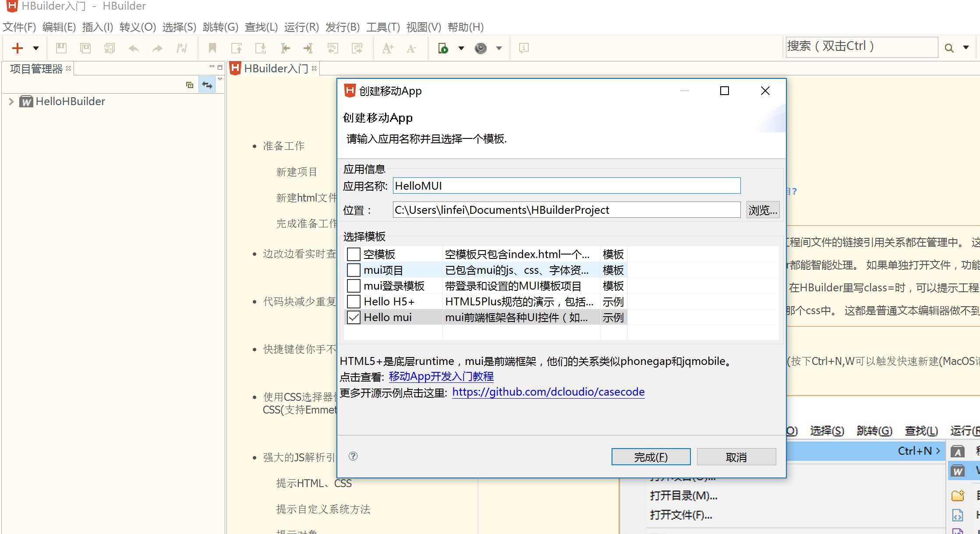Close the 创建移动App dialog
This screenshot has height=534, width=980.
[765, 91]
